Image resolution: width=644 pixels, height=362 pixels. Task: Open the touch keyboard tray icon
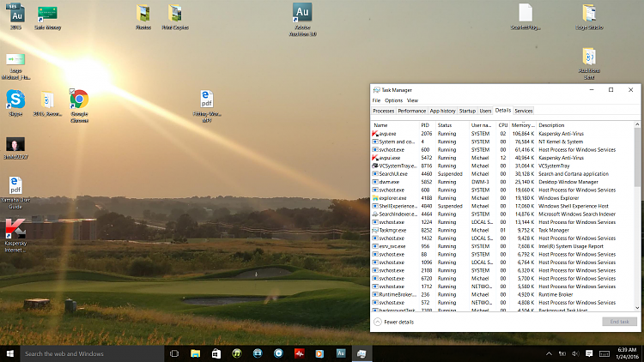point(605,353)
